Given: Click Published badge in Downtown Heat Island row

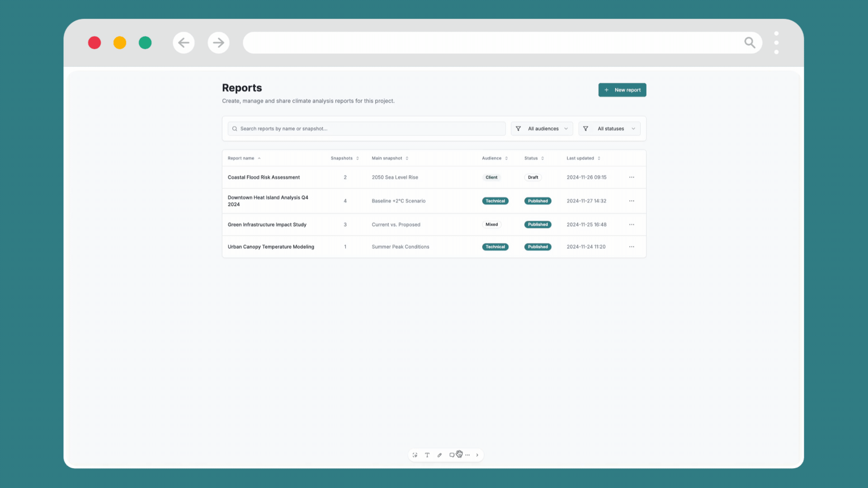Looking at the screenshot, I should (x=538, y=201).
